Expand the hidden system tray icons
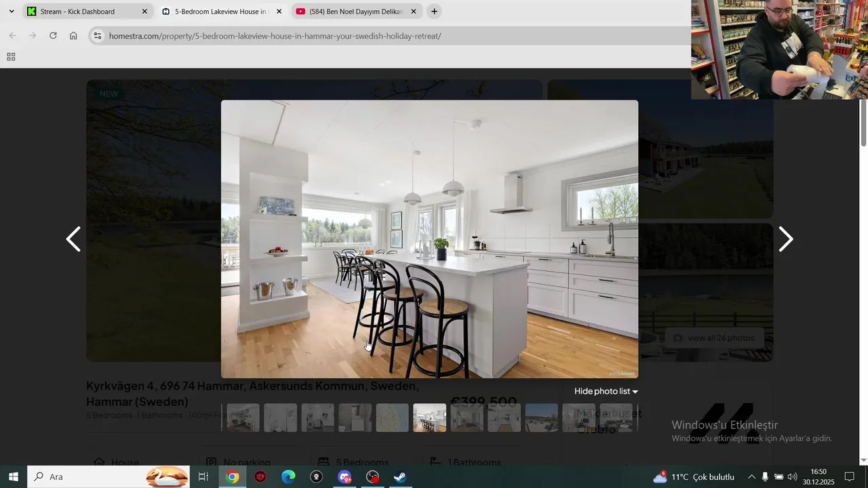The height and width of the screenshot is (488, 868). [751, 476]
